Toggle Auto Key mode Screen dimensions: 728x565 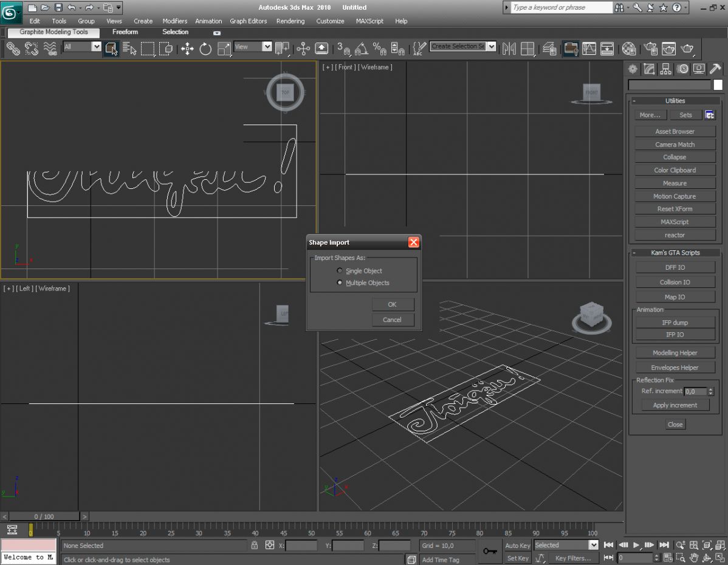(x=517, y=546)
